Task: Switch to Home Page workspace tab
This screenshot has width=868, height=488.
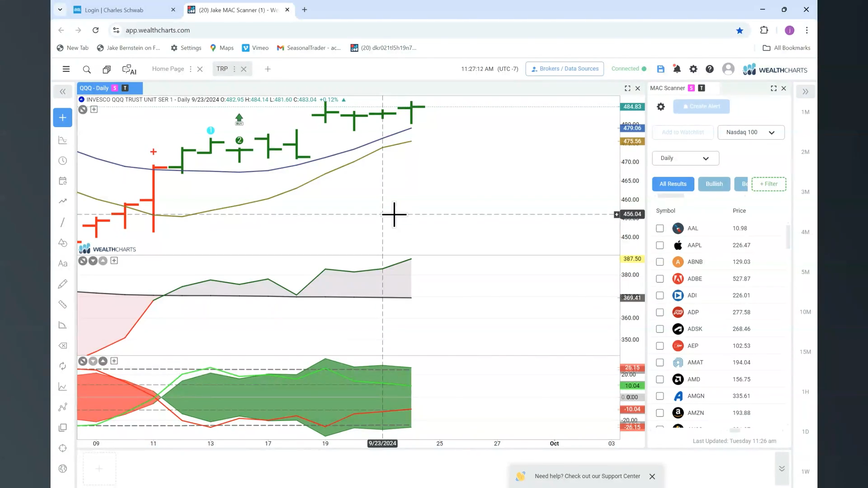Action: pyautogui.click(x=168, y=69)
